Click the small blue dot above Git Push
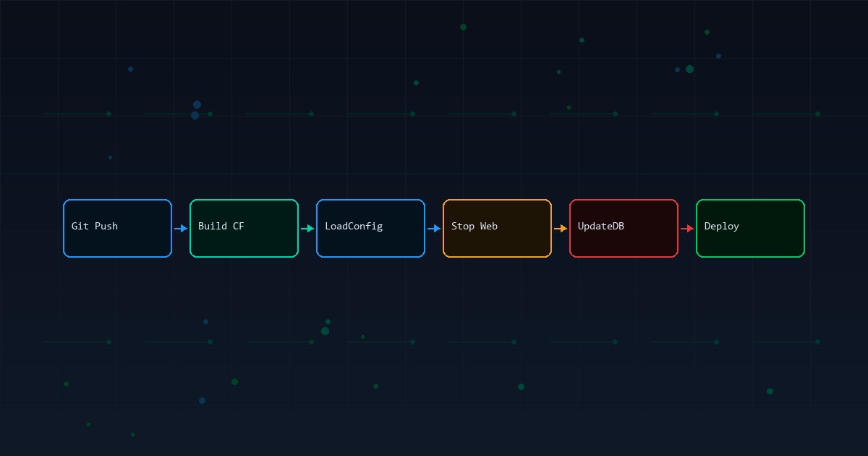The width and height of the screenshot is (868, 456). [x=130, y=69]
